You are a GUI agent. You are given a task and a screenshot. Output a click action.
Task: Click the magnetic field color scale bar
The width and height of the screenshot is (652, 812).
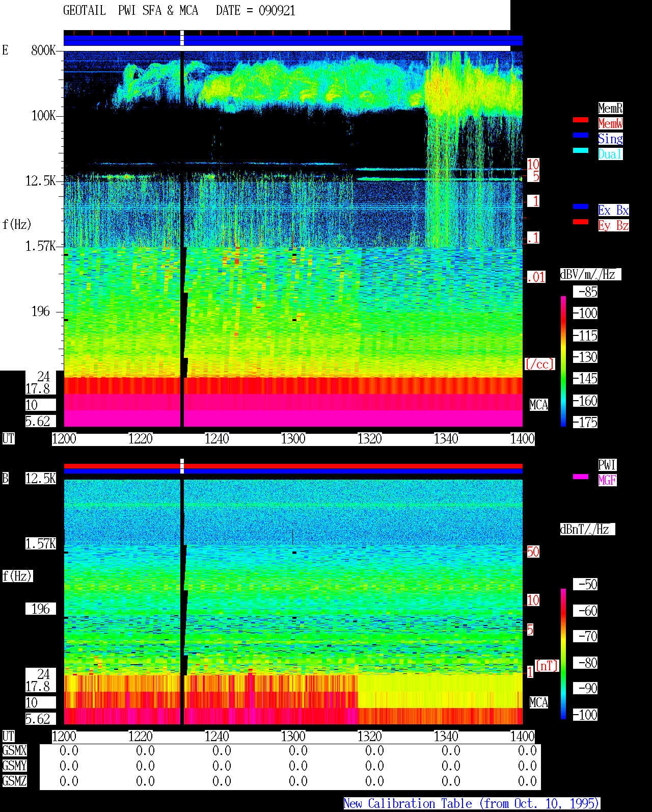click(x=563, y=654)
